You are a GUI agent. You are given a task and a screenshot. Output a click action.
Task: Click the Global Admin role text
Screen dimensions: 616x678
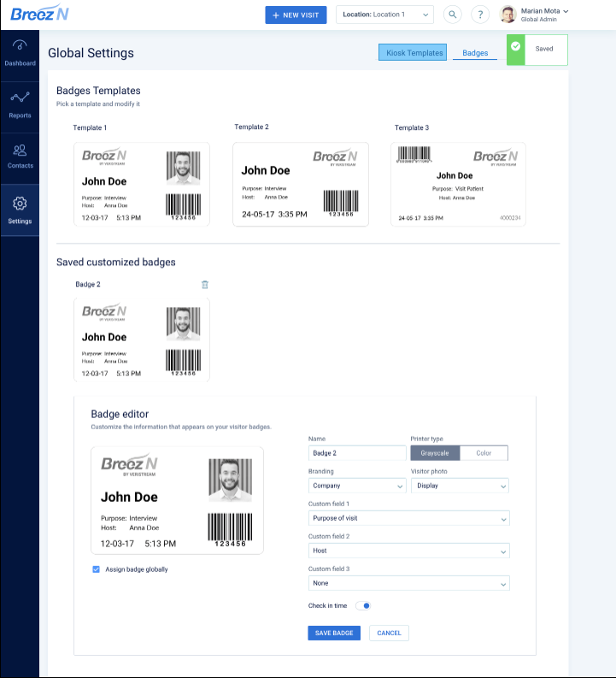[x=538, y=20]
